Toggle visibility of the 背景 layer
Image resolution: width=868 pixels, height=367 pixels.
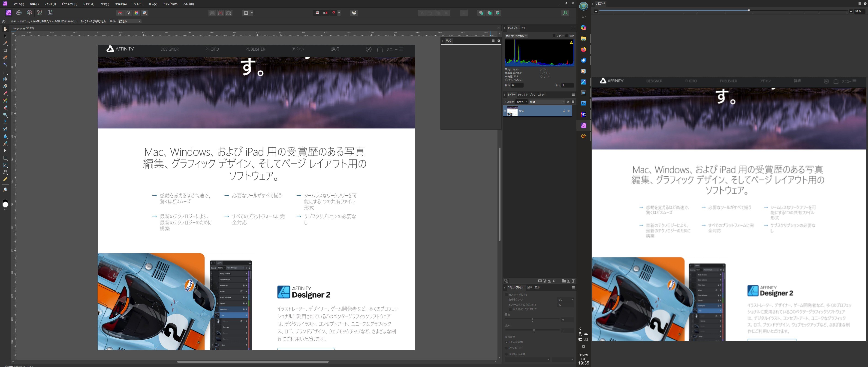click(x=569, y=111)
